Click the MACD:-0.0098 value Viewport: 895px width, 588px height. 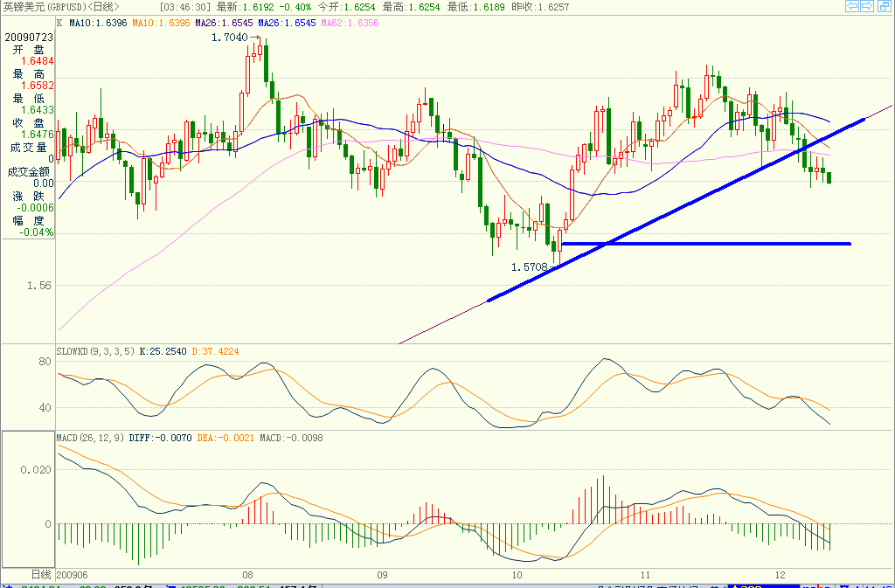pyautogui.click(x=291, y=438)
